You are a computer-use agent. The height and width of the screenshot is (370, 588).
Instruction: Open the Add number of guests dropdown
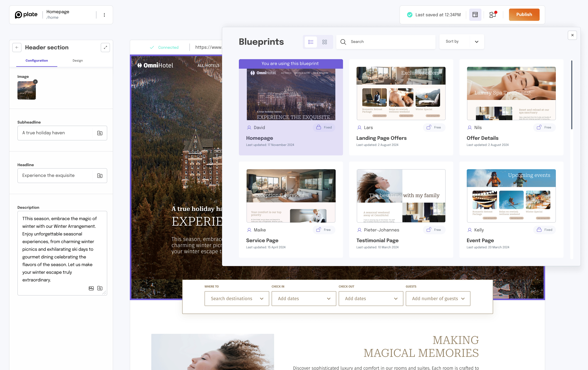pos(438,298)
